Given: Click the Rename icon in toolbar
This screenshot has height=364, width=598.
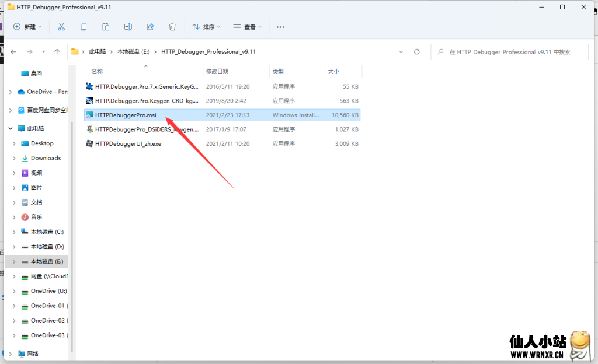Looking at the screenshot, I should click(x=128, y=27).
